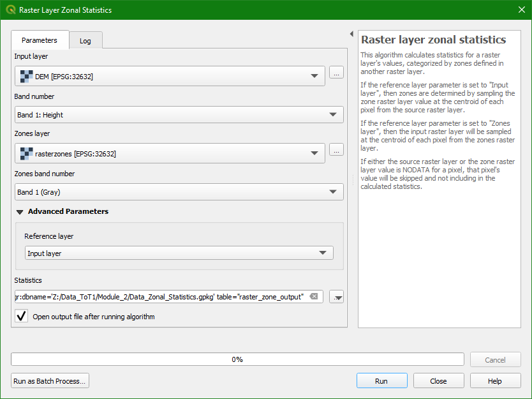Click Run as Batch Process button

point(50,380)
